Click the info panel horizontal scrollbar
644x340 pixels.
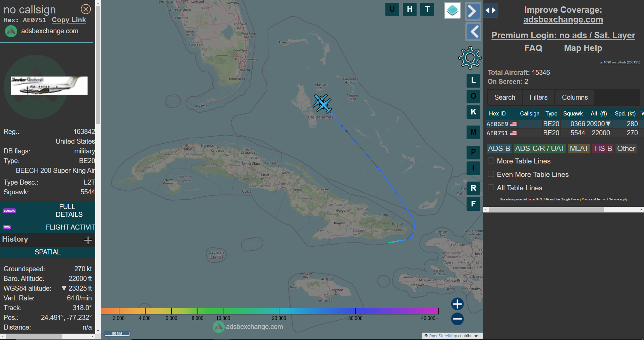pyautogui.click(x=34, y=336)
